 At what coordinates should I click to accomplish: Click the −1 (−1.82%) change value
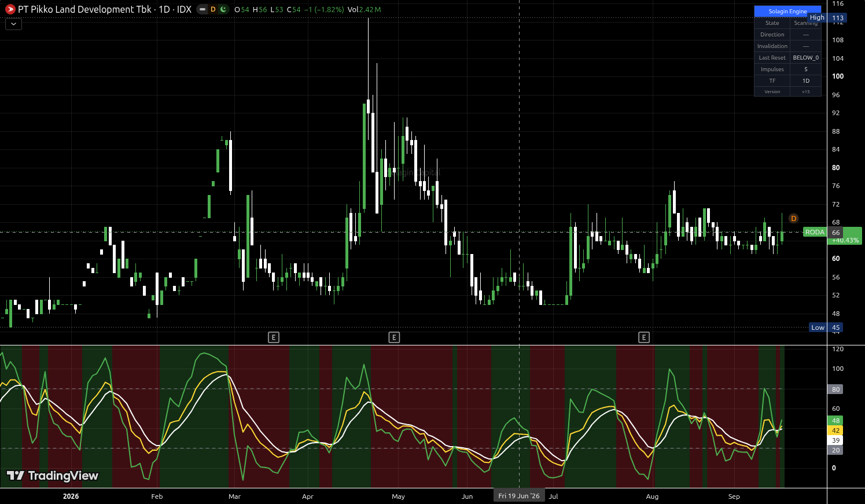point(323,9)
